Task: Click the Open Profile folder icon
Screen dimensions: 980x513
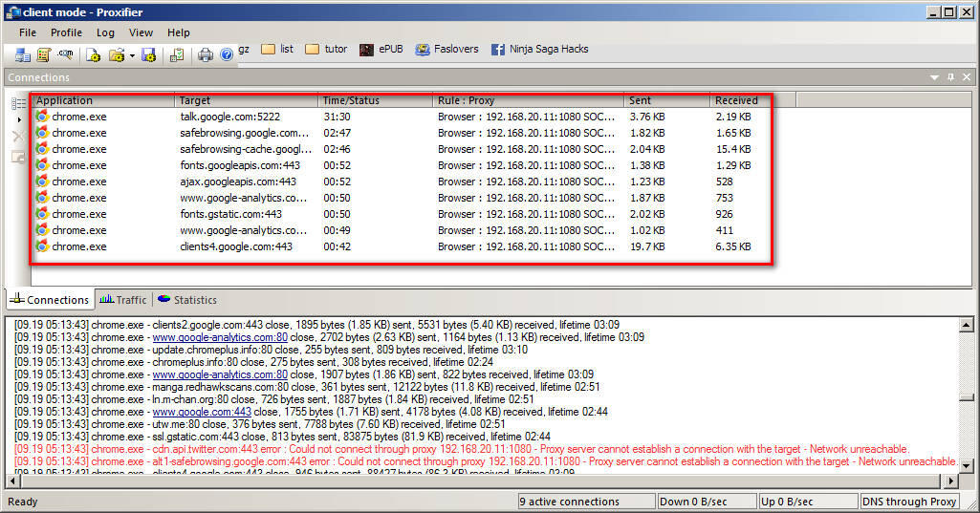Action: pos(117,55)
